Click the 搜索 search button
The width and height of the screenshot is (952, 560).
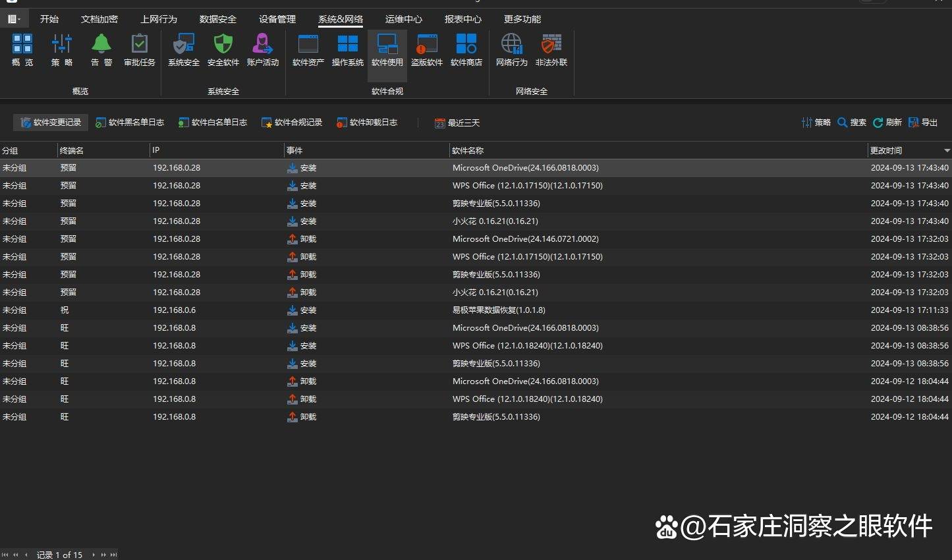pyautogui.click(x=851, y=123)
